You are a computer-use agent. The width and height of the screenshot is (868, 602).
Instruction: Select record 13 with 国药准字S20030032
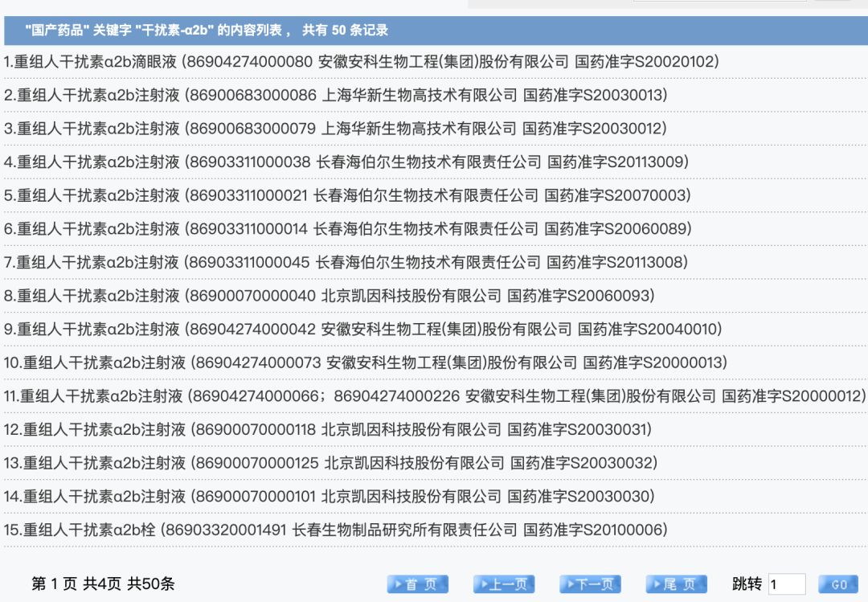tap(330, 463)
